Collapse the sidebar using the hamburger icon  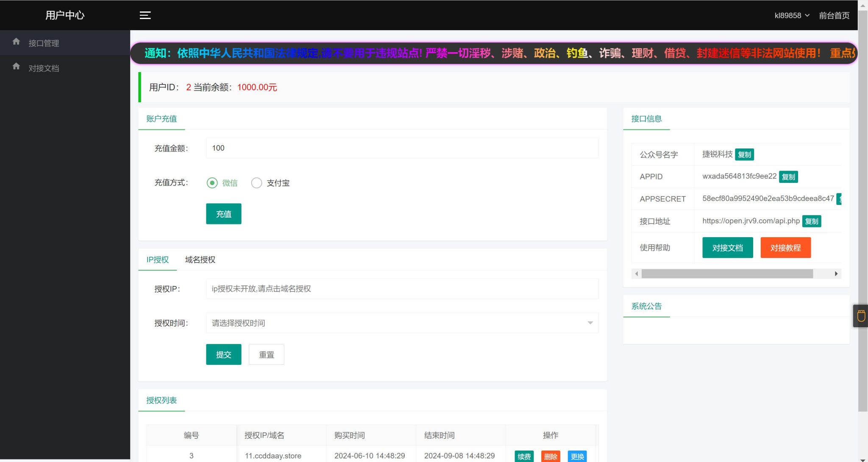(x=145, y=15)
